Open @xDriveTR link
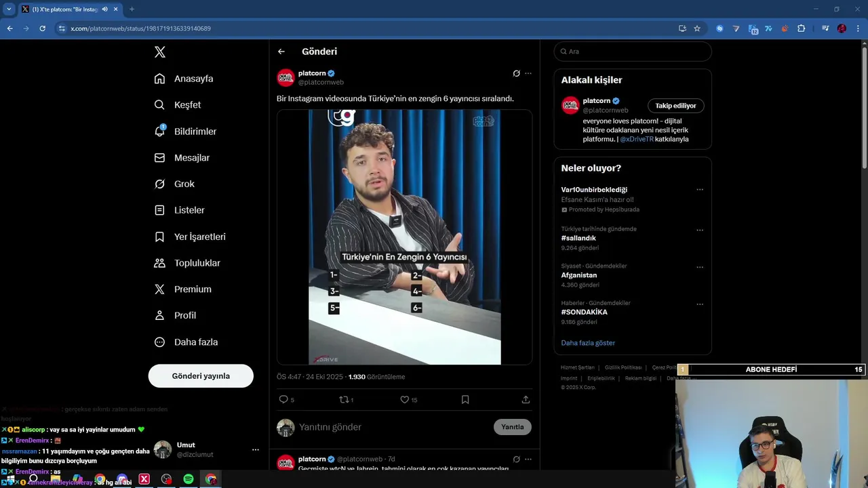868x488 pixels. pyautogui.click(x=637, y=139)
